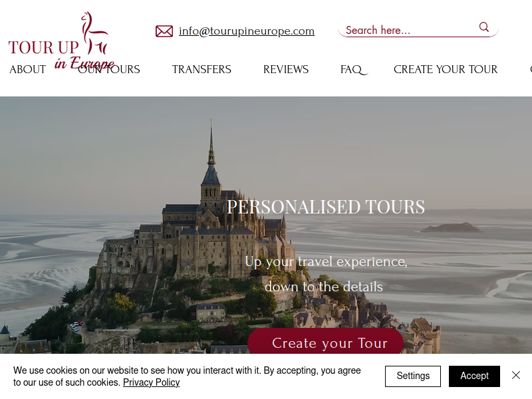Screen dimensions: 532x399
Task: Open the REVIEWS menu item
Action: pyautogui.click(x=286, y=69)
